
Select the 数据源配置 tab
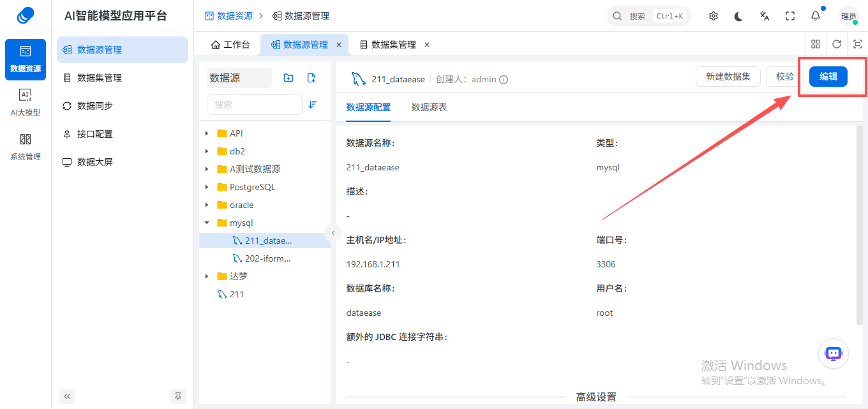(x=368, y=107)
